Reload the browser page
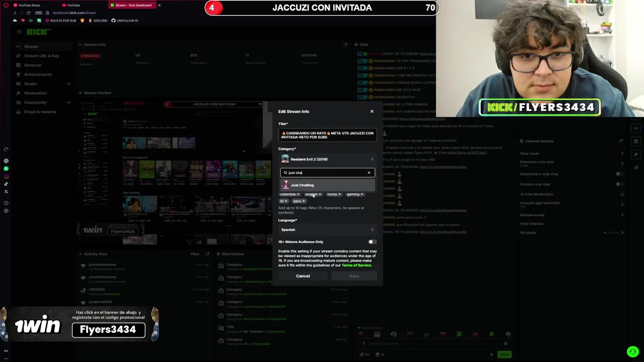Image resolution: width=644 pixels, height=362 pixels. 28,13
